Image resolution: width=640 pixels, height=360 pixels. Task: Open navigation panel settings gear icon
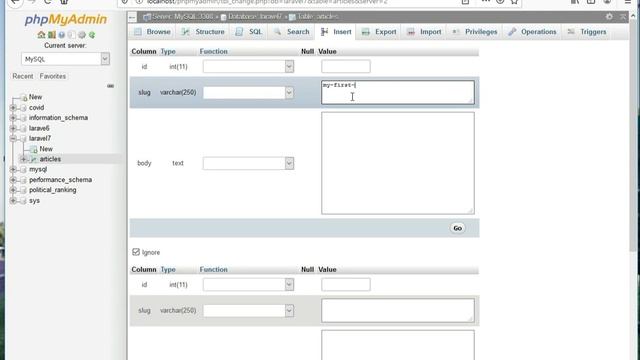click(82, 35)
